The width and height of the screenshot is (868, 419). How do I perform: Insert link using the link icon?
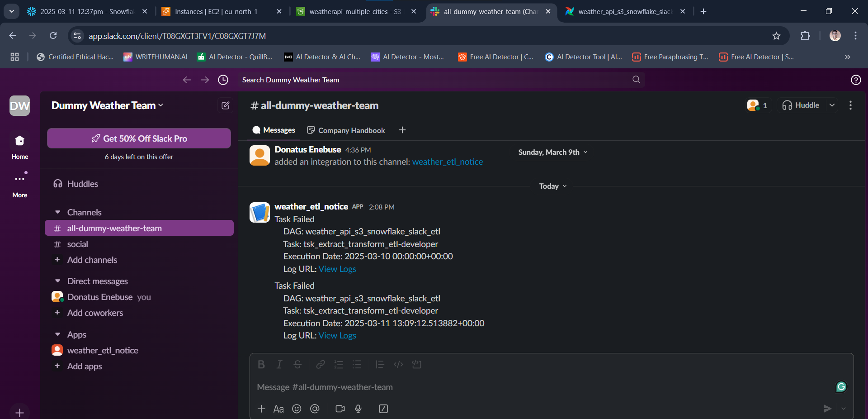click(x=321, y=365)
